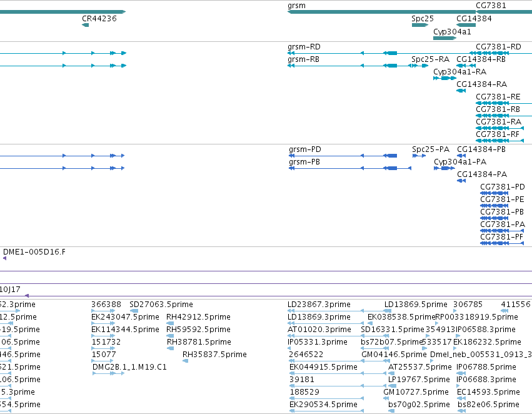Select the bs82e06.5prime EST label

(489, 405)
